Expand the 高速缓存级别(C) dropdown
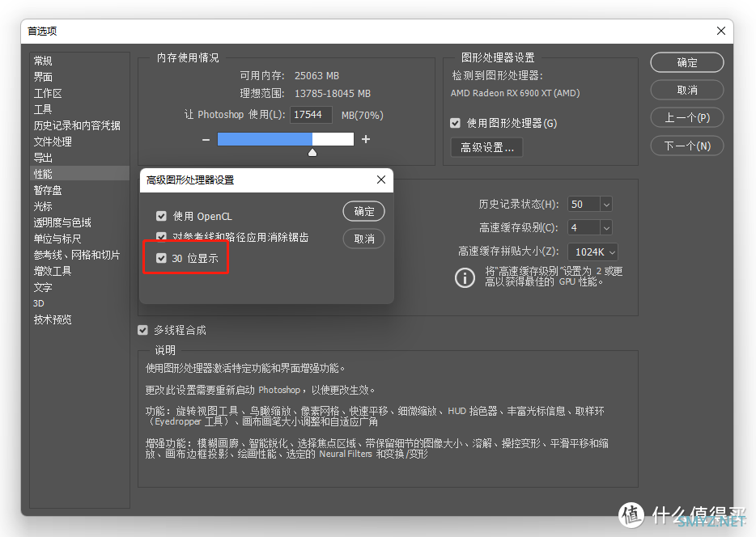 coord(606,227)
